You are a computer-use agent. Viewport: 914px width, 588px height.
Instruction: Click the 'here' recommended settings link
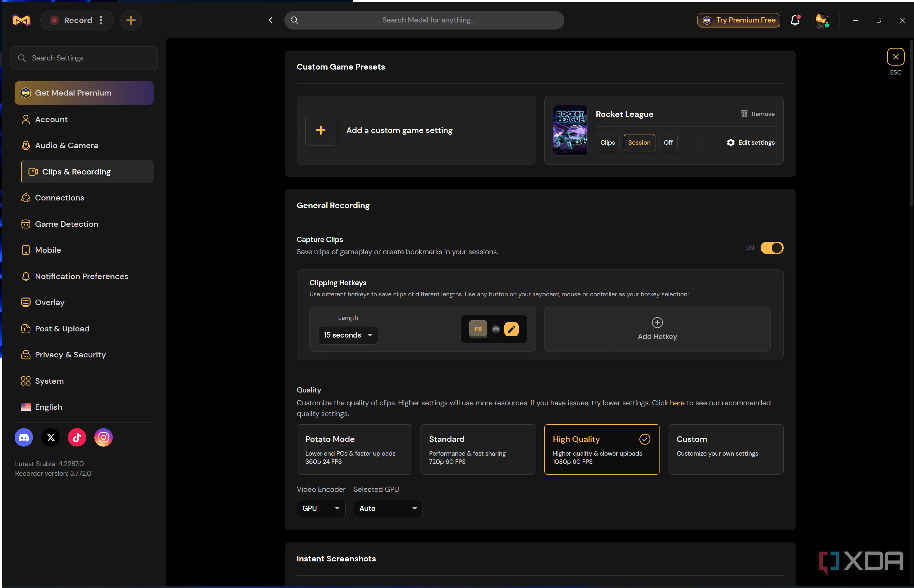pyautogui.click(x=677, y=403)
